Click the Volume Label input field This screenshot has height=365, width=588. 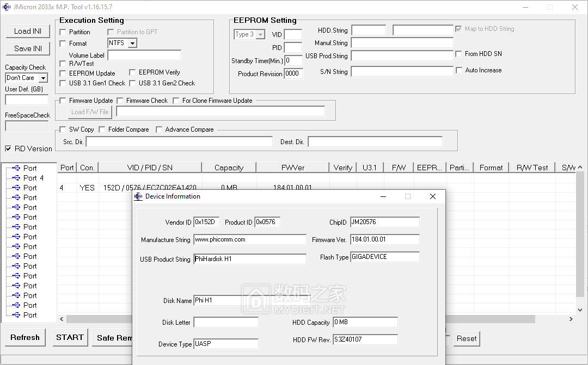click(144, 54)
